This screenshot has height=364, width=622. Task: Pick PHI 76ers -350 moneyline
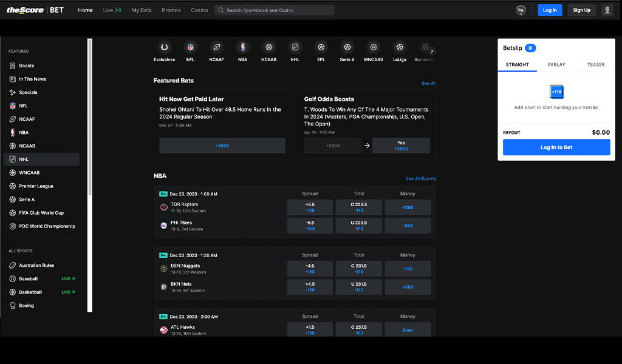click(x=408, y=226)
